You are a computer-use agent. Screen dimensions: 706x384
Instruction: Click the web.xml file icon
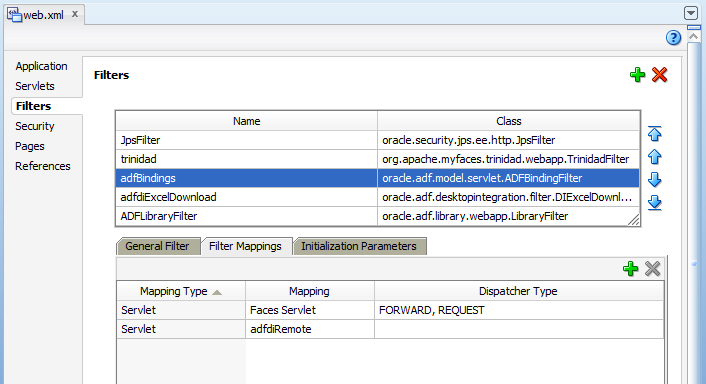14,14
